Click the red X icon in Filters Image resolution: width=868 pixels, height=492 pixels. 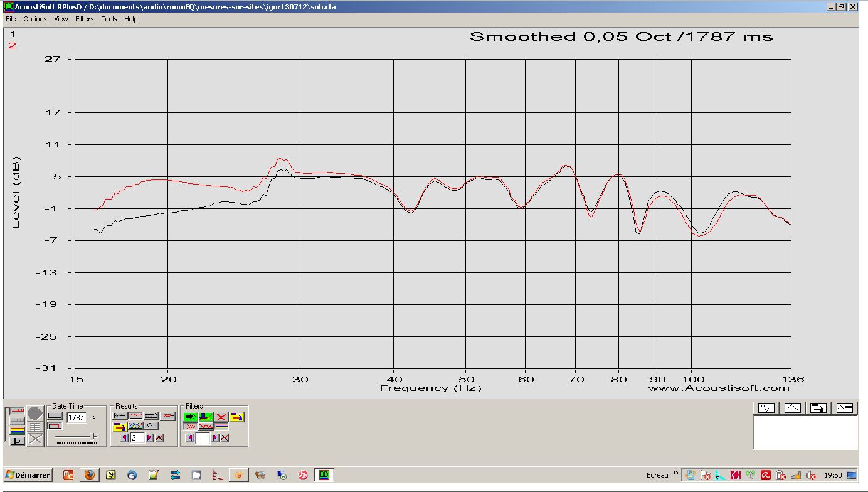coord(221,417)
